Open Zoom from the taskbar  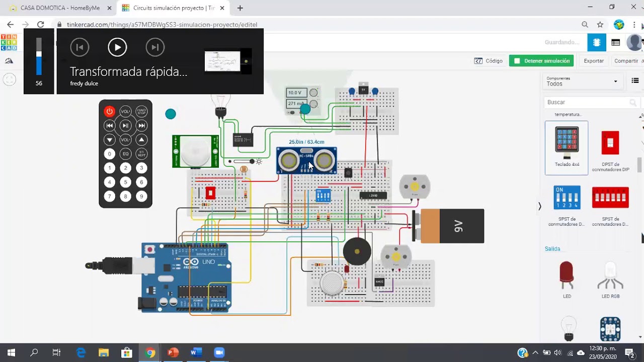pyautogui.click(x=219, y=352)
